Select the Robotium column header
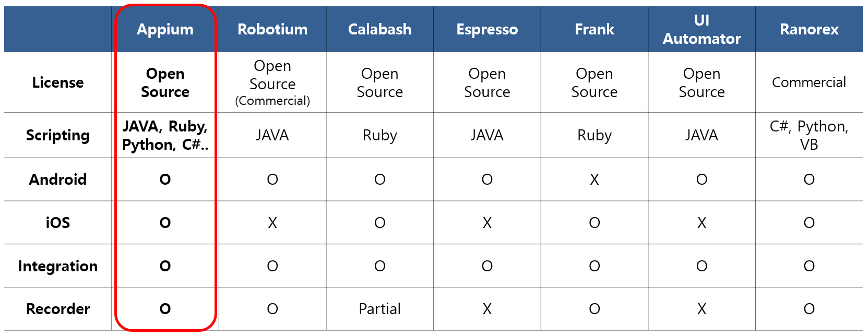The height and width of the screenshot is (336, 868). (x=272, y=29)
